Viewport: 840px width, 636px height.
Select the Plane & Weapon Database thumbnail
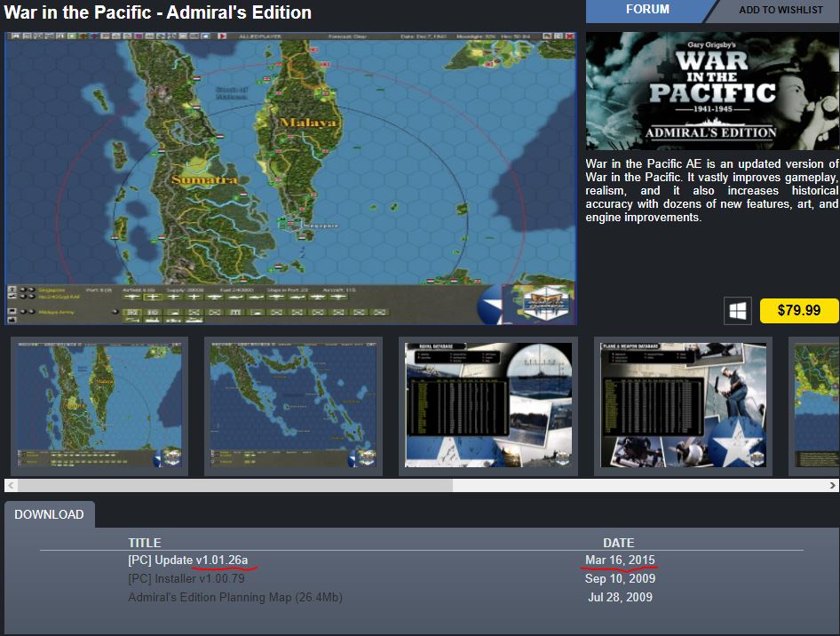tap(683, 406)
